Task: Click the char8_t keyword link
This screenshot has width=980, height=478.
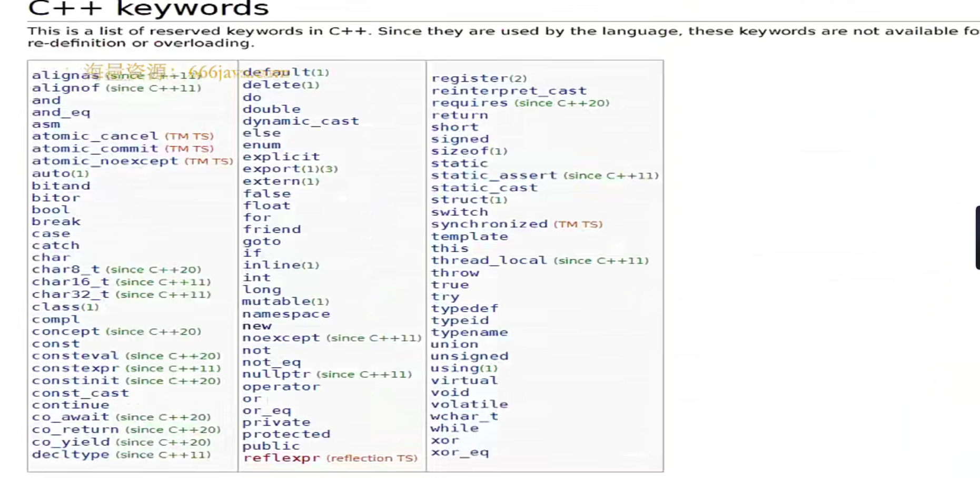Action: coord(65,269)
